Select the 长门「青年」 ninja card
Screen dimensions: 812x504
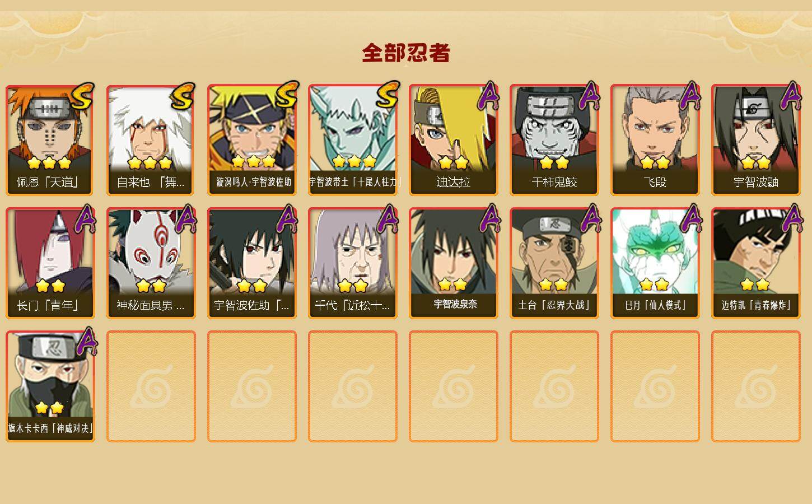point(50,263)
